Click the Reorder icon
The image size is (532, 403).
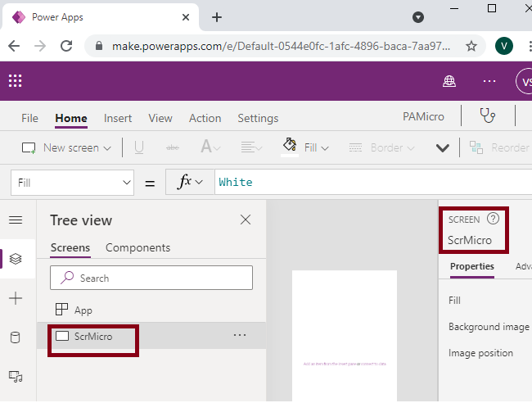point(476,147)
